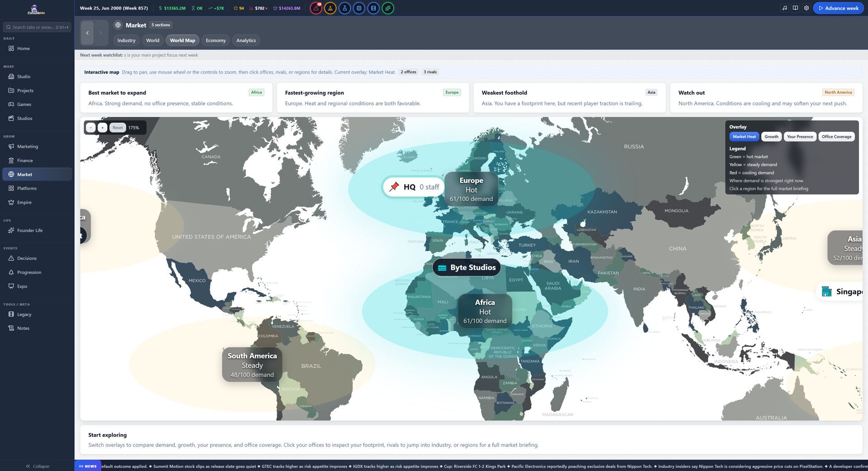Open Studio in the sidebar

(37, 76)
